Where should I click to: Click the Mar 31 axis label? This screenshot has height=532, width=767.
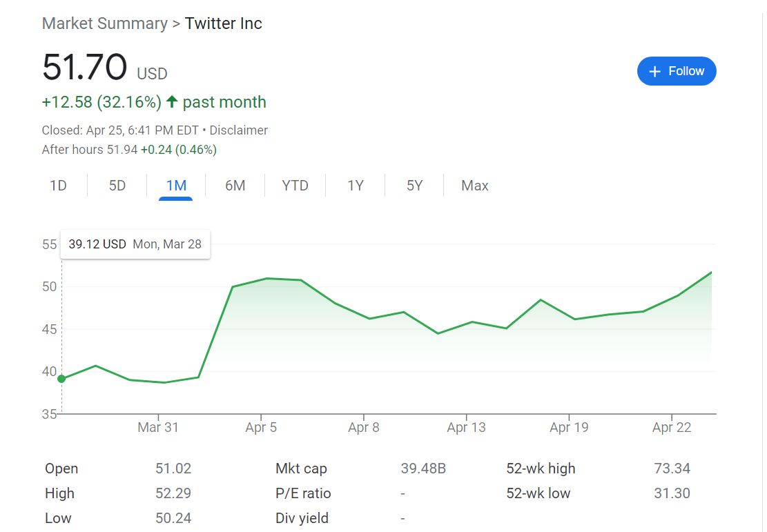click(158, 427)
